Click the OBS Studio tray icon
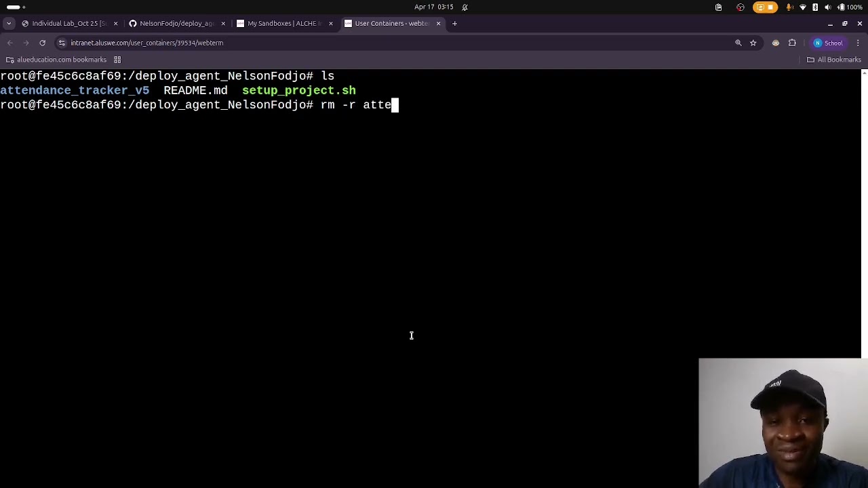Viewport: 868px width, 488px height. 741,7
